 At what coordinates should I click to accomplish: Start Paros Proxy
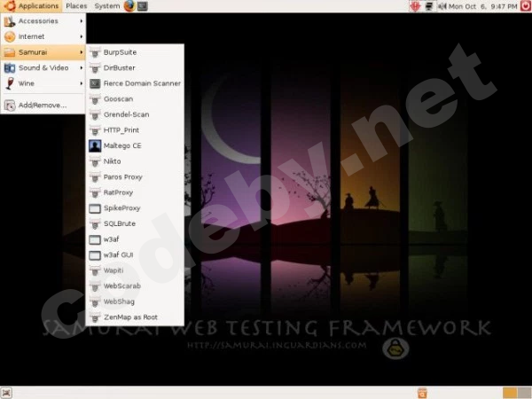(135, 177)
